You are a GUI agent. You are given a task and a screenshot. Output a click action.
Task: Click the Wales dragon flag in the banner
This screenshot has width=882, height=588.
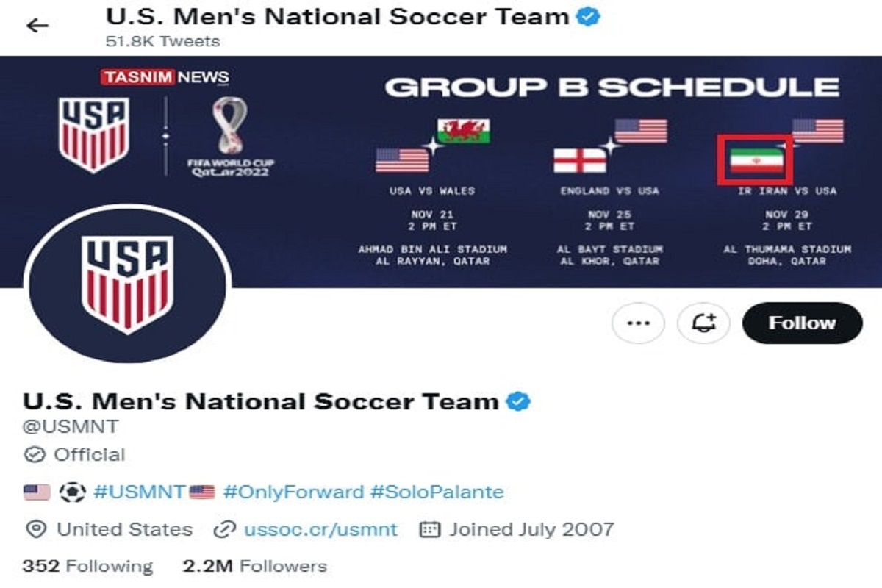point(464,132)
